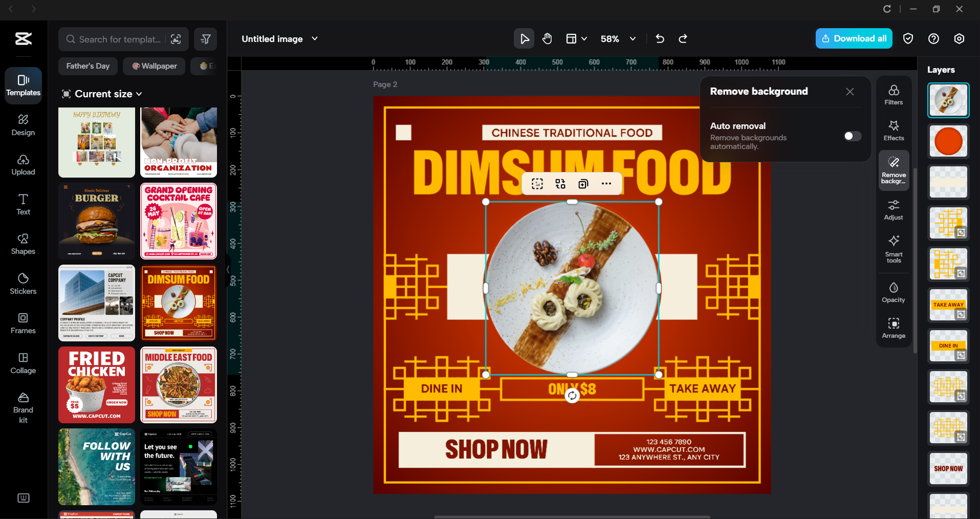Open the Stickers panel
980x519 pixels.
(x=23, y=283)
